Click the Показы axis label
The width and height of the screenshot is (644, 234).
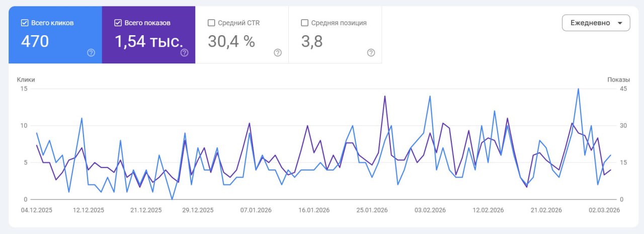pyautogui.click(x=618, y=80)
